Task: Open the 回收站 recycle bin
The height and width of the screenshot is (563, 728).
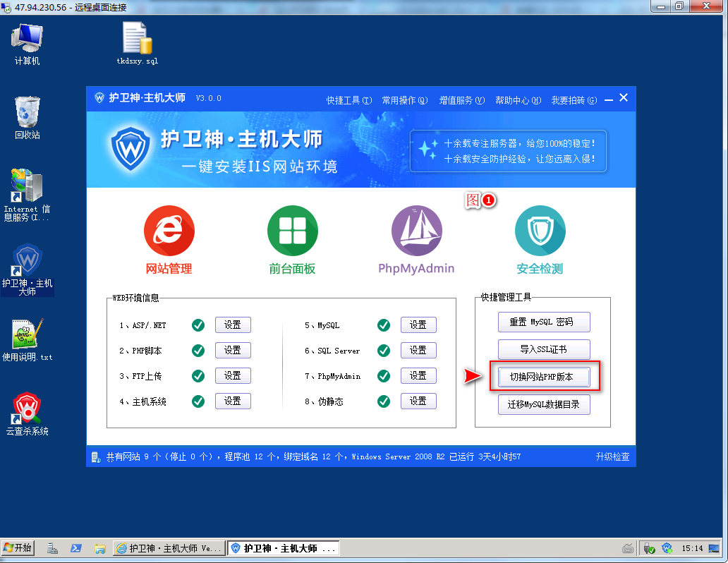Action: [x=27, y=113]
